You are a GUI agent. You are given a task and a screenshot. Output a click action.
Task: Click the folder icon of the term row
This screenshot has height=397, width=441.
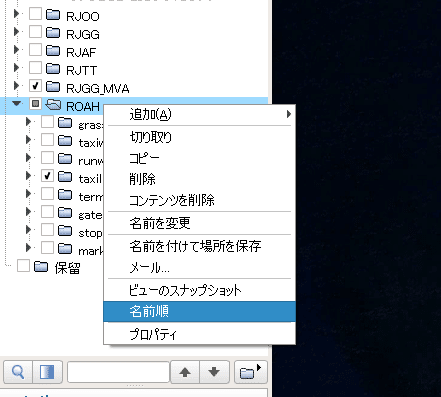[x=65, y=195]
